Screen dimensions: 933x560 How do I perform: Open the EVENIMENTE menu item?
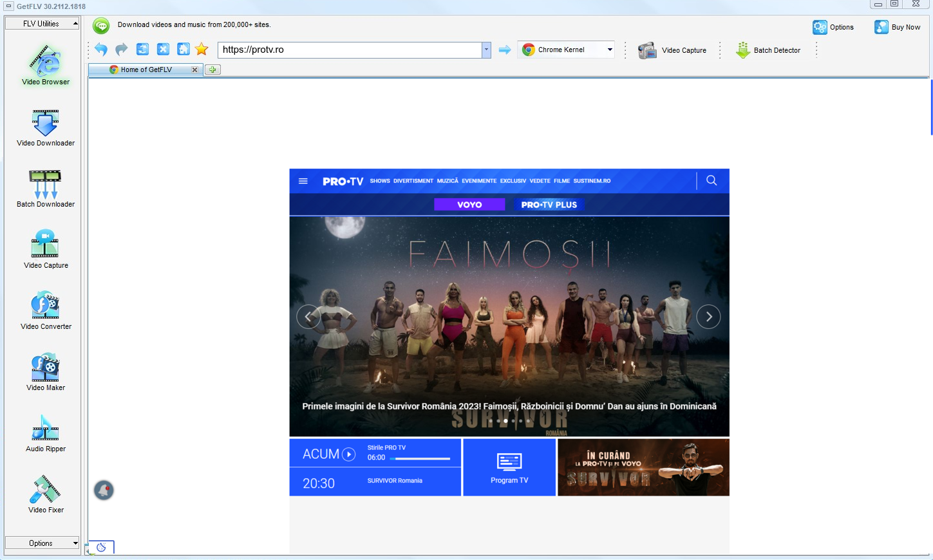click(479, 181)
